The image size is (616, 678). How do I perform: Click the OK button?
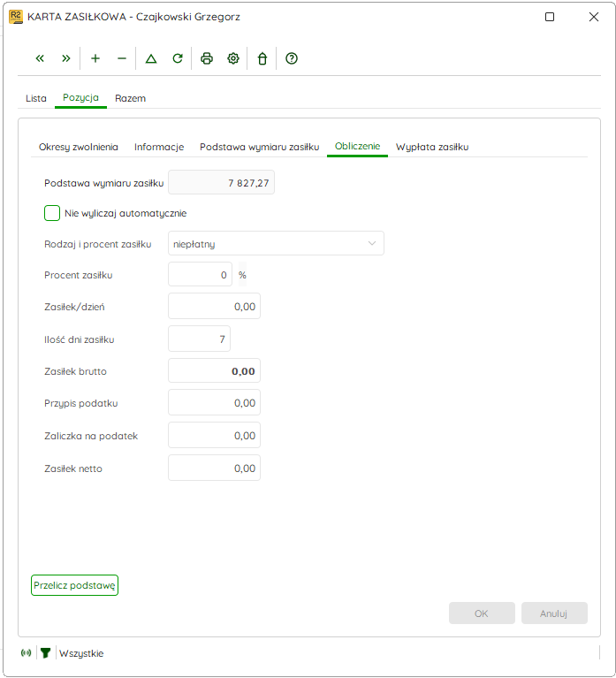482,613
